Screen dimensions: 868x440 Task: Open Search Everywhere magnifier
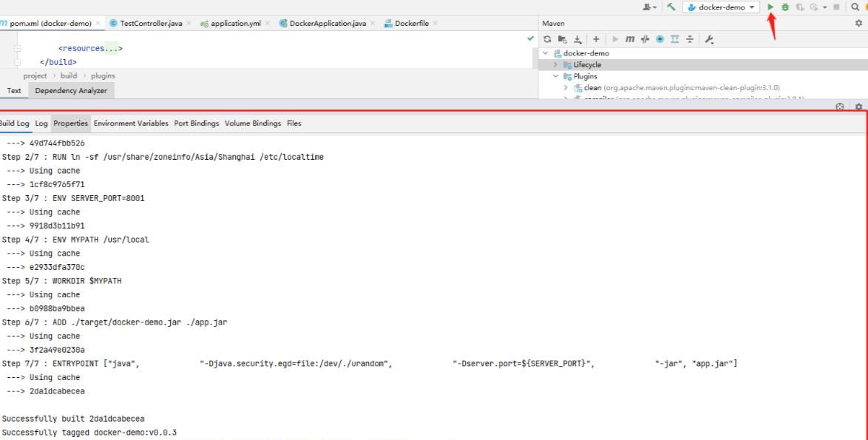[x=855, y=7]
